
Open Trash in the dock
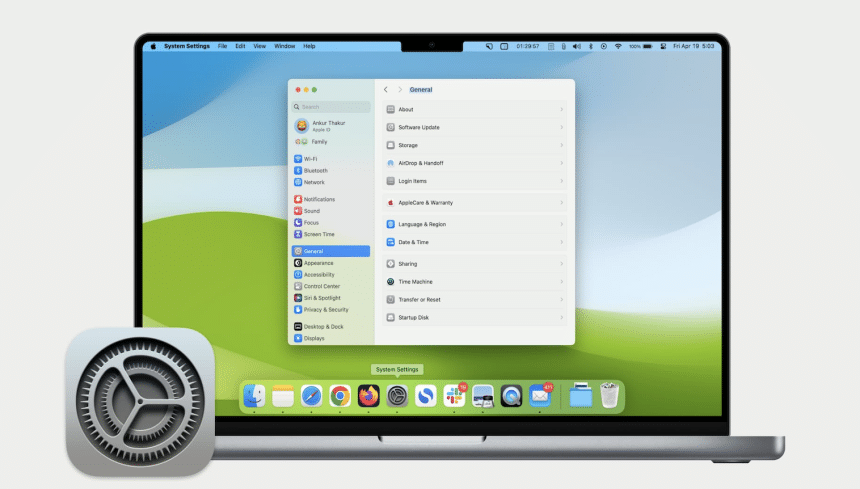(x=609, y=396)
